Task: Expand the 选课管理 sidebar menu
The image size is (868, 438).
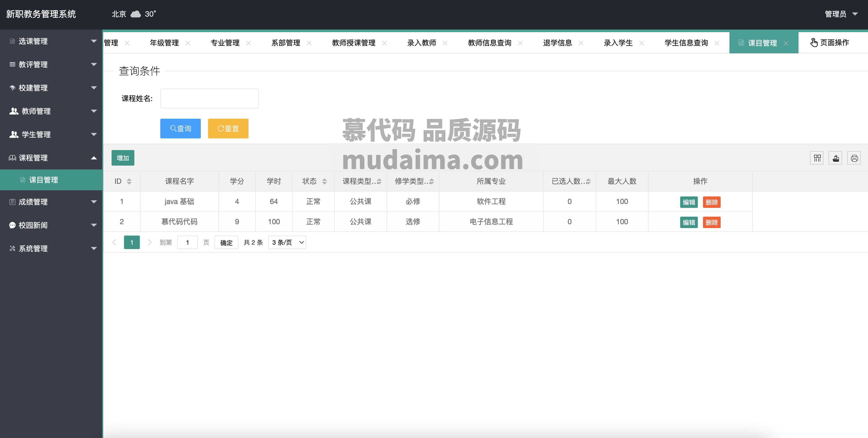Action: 51,41
